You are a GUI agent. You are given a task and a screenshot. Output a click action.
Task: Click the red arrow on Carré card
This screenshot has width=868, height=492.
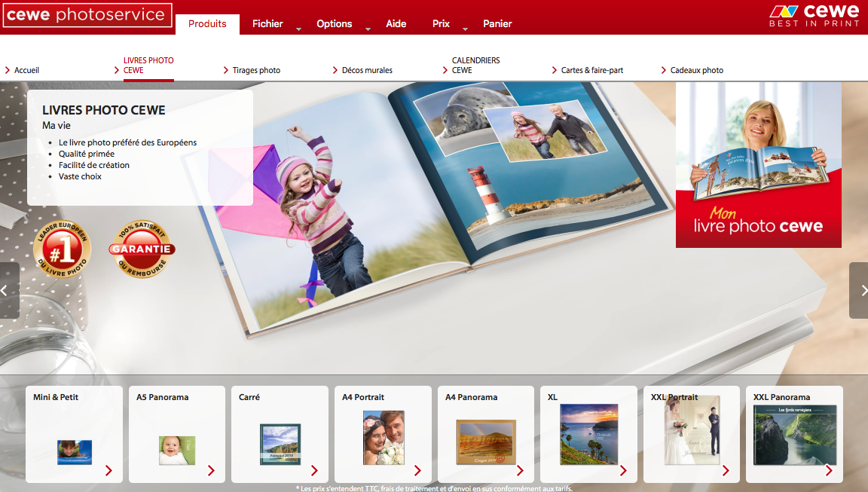pos(314,470)
